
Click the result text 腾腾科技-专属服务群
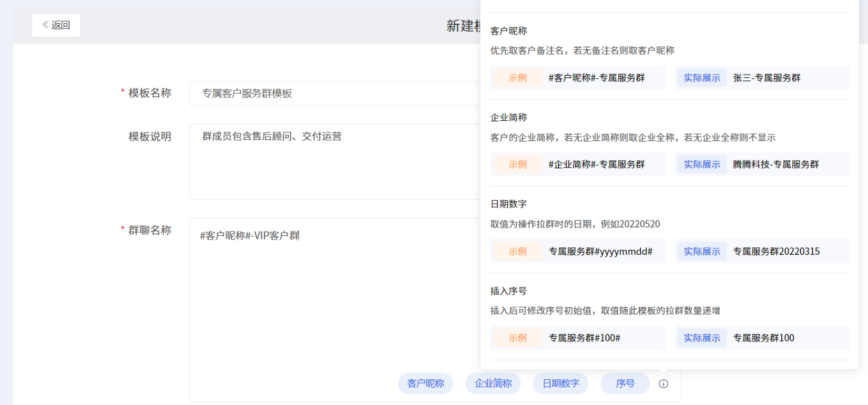pos(775,164)
